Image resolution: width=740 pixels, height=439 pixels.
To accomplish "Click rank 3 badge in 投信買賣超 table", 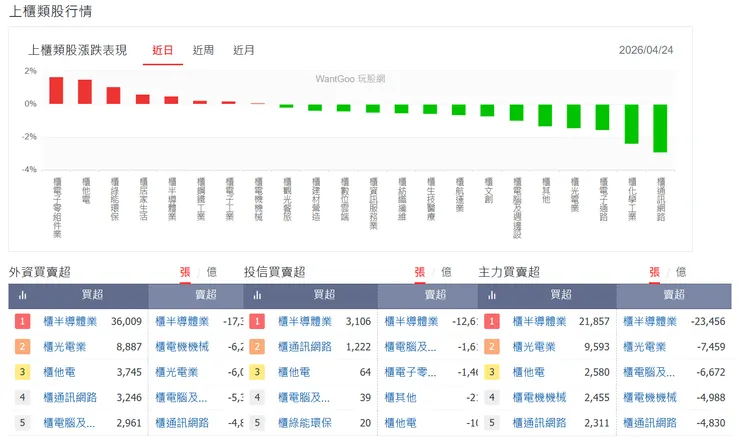I will [x=257, y=372].
